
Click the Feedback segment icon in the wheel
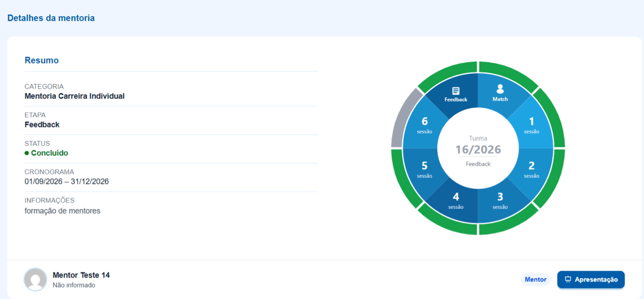coord(456,91)
